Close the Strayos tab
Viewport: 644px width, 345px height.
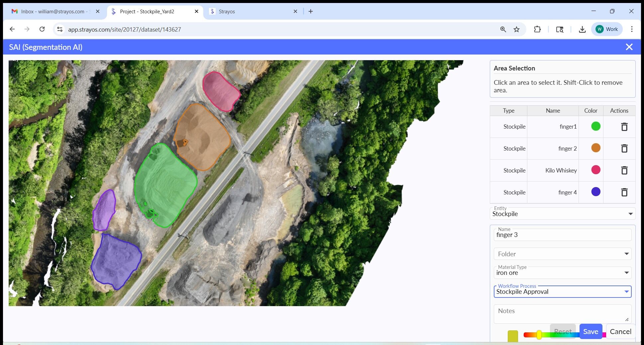point(295,11)
